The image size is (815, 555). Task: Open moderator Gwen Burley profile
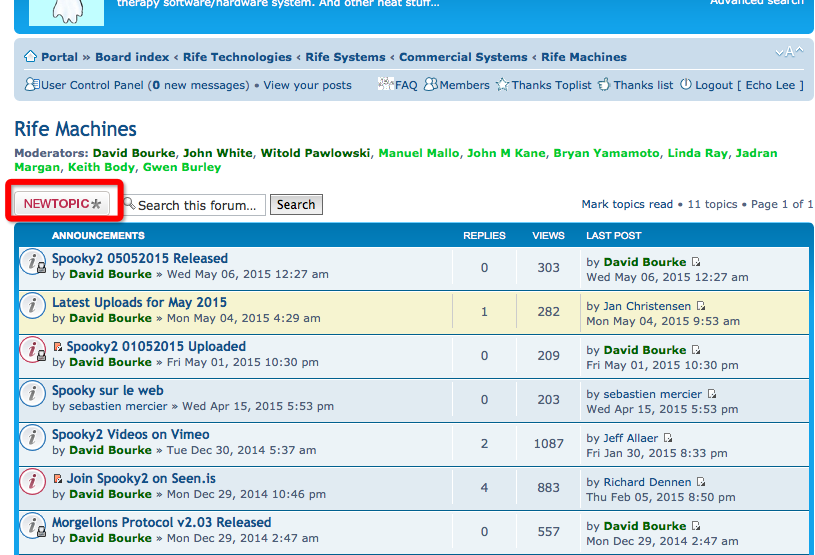tap(181, 167)
